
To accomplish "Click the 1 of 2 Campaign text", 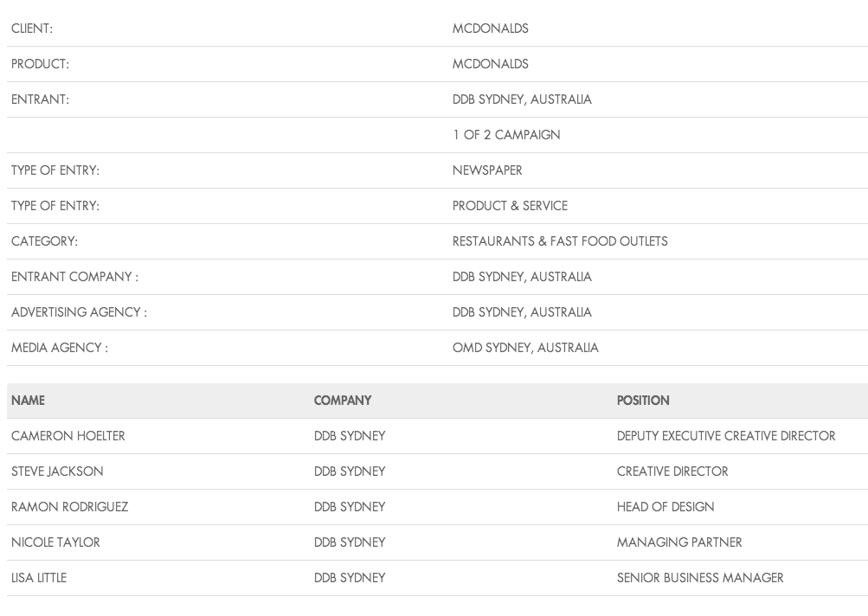I will click(x=506, y=135).
